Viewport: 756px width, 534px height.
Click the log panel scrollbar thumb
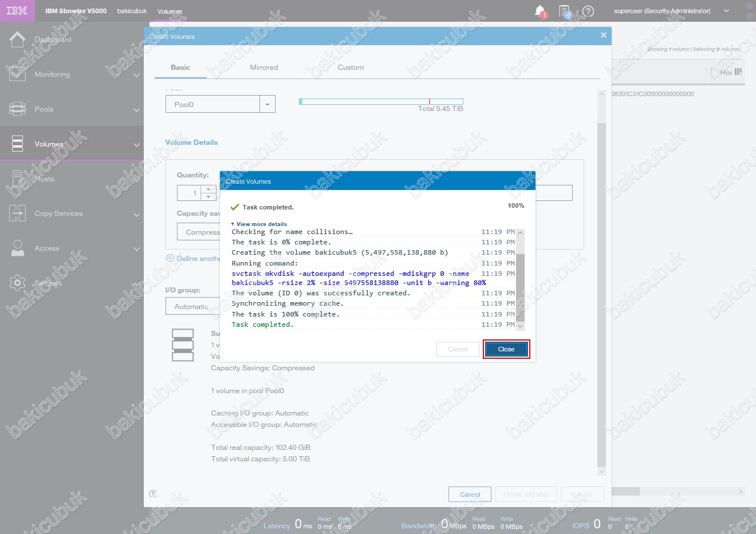pyautogui.click(x=520, y=287)
